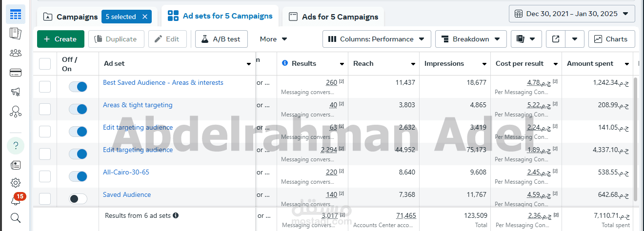Screen dimensions: 644x231
Task: Open the Help question mark icon
Action: (16, 145)
